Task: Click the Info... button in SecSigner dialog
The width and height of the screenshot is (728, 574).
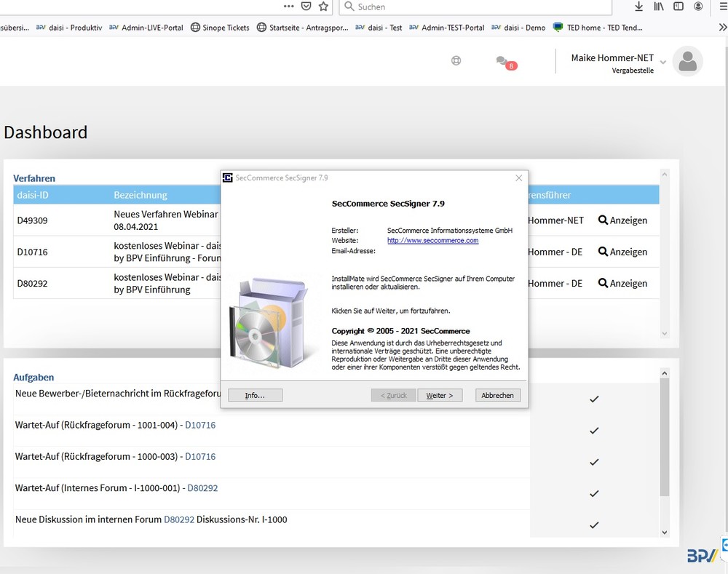Action: [255, 395]
